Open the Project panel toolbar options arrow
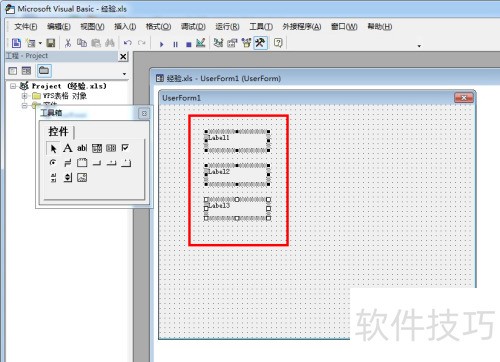The image size is (500, 362). 124,74
